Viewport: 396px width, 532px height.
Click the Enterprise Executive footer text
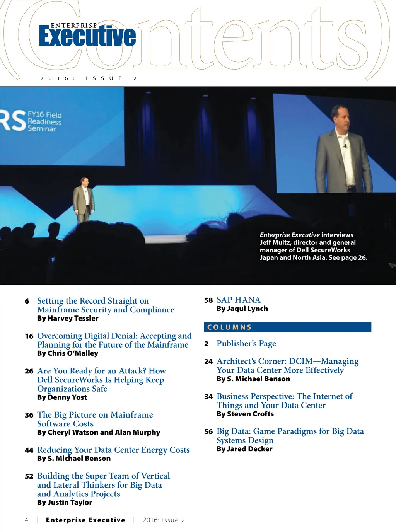[85, 520]
